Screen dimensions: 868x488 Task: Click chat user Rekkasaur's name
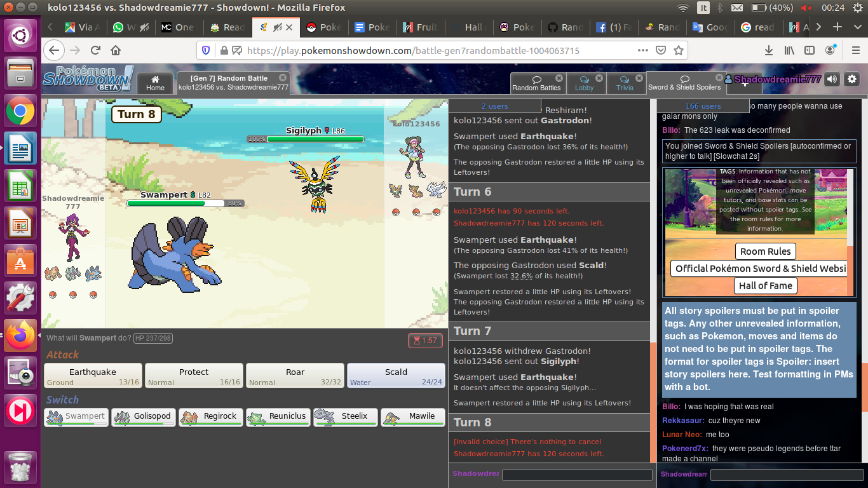pyautogui.click(x=682, y=421)
